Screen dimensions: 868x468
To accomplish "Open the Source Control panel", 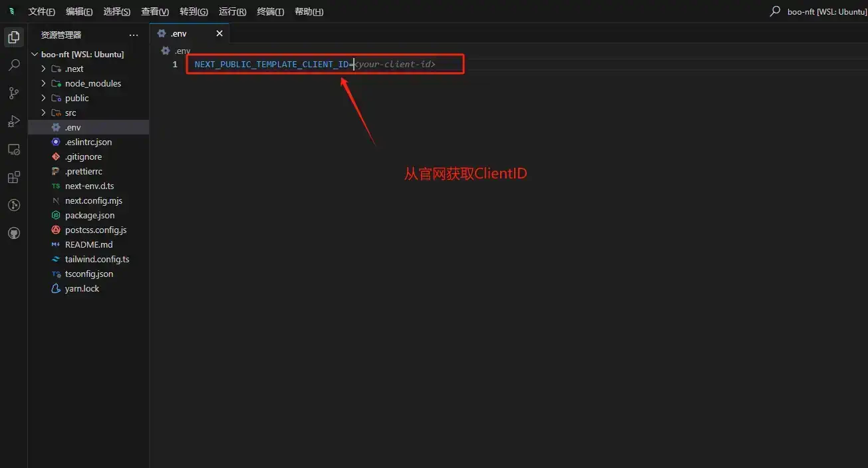I will click(x=13, y=93).
